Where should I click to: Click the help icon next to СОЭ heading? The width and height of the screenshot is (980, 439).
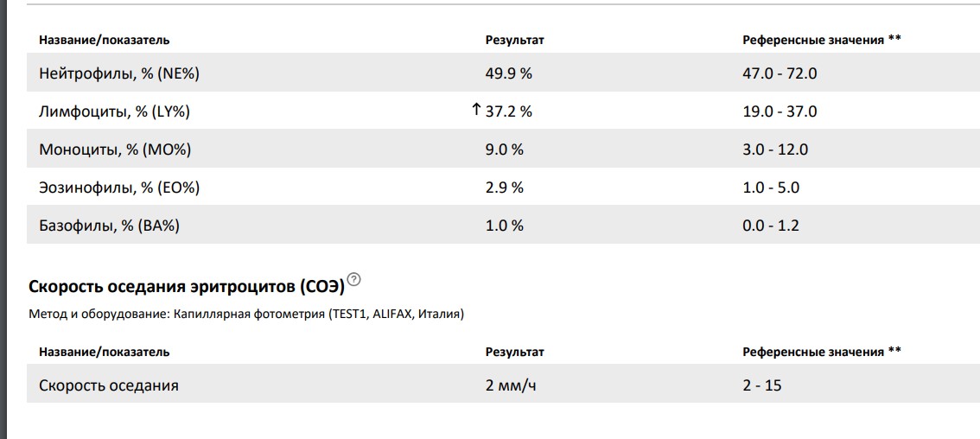(353, 280)
